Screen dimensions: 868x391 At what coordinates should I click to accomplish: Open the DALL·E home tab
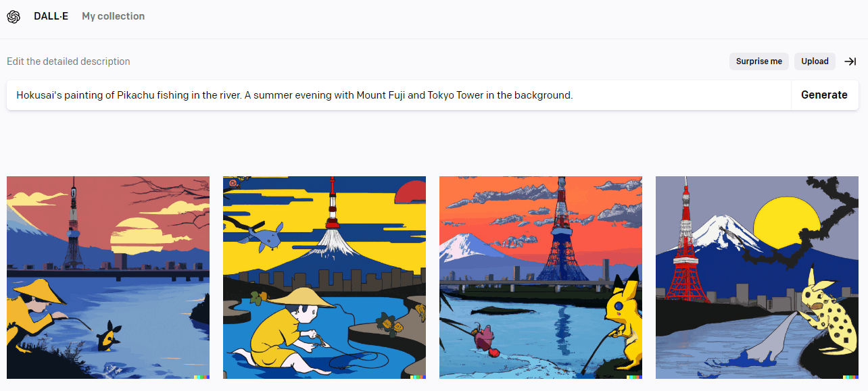[x=51, y=16]
